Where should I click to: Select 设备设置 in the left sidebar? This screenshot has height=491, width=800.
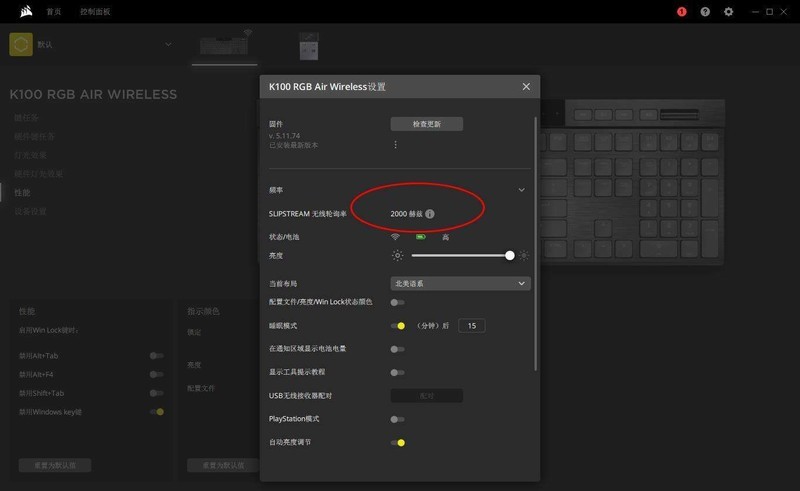[x=30, y=211]
